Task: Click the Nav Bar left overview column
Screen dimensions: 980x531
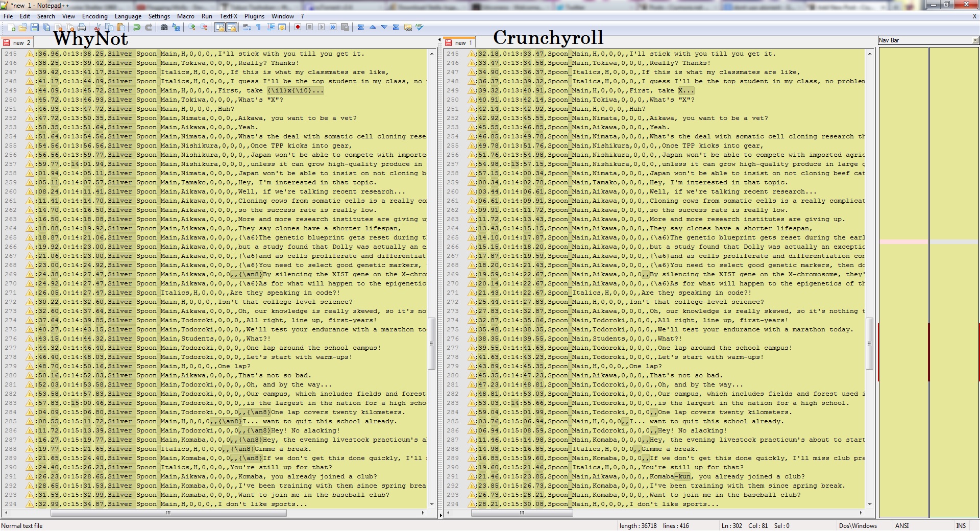Action: (903, 282)
